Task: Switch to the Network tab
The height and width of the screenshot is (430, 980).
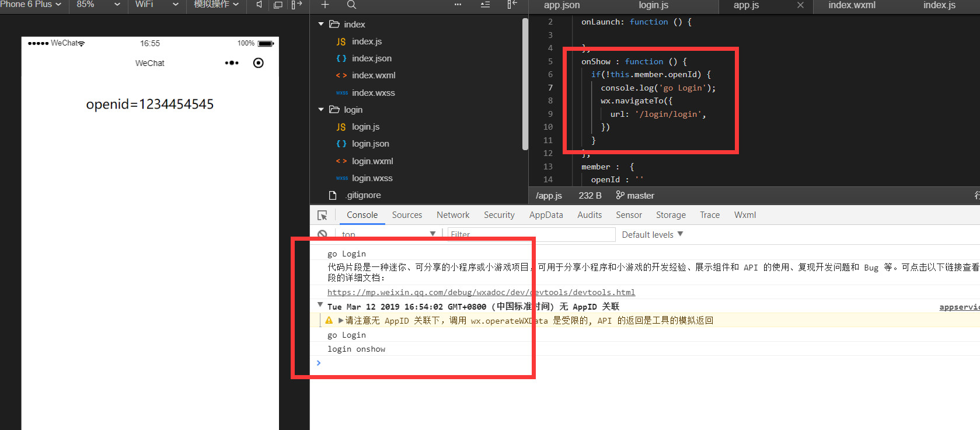Action: (452, 215)
